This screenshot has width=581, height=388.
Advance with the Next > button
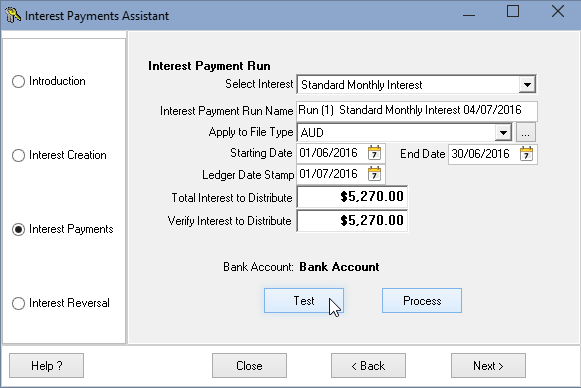click(488, 366)
